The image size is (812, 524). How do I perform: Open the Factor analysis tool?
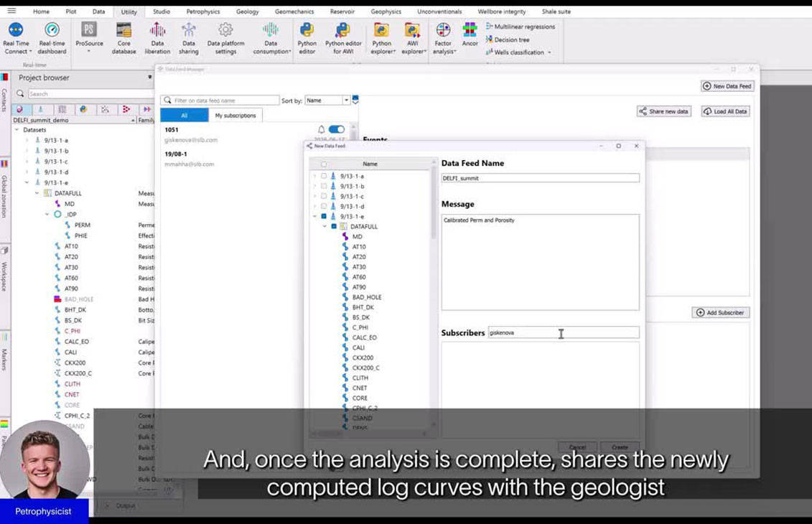tap(443, 38)
